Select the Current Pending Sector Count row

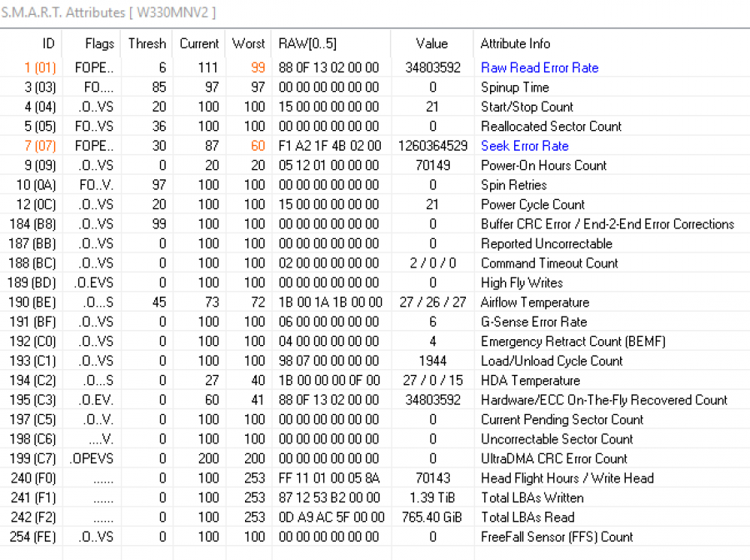pos(375,419)
